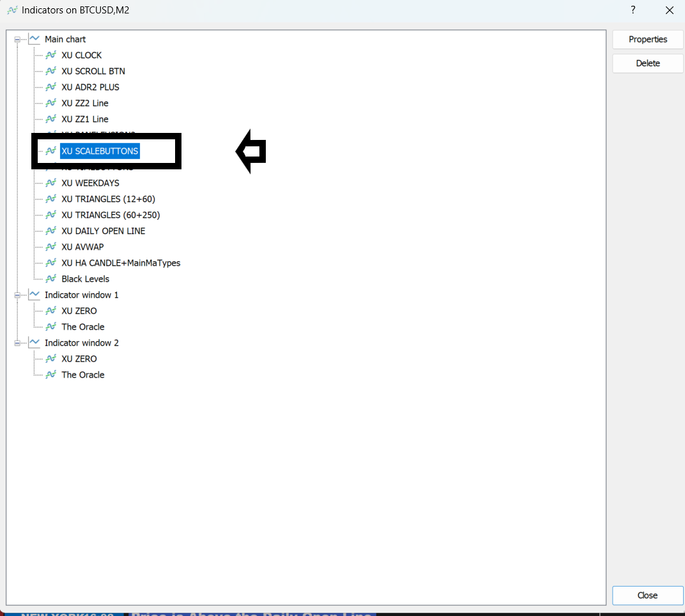Viewport: 685px width, 616px height.
Task: Click the icon beside XU DAILY OPEN LINE
Action: pyautogui.click(x=50, y=231)
